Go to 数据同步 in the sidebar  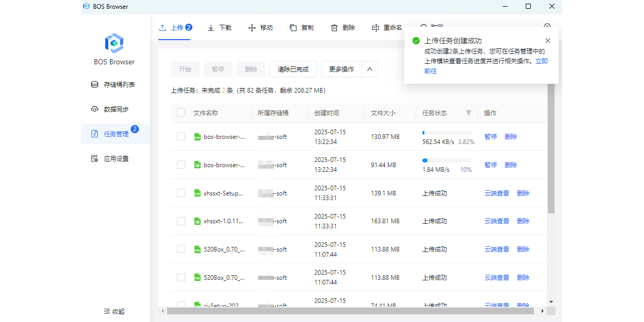click(x=116, y=109)
